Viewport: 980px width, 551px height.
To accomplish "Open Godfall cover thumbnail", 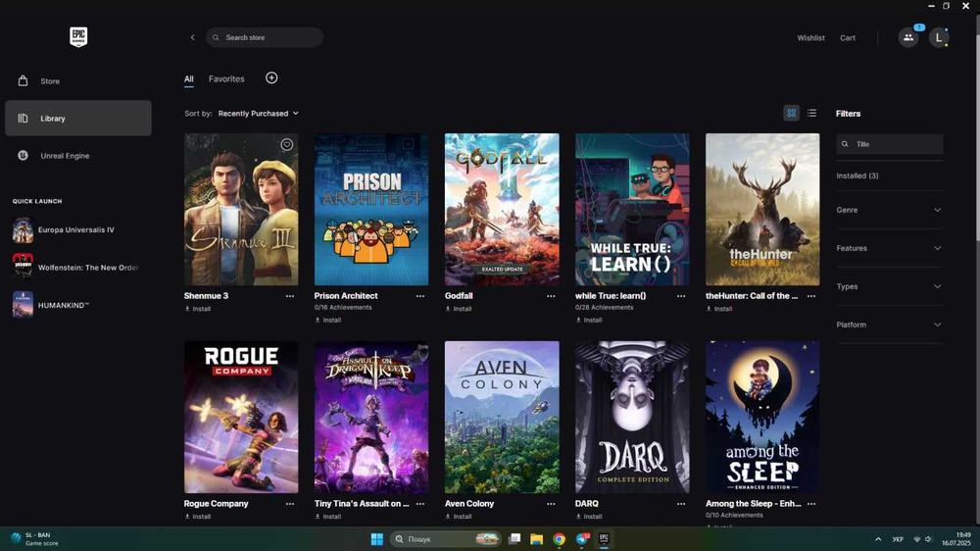I will pyautogui.click(x=502, y=210).
